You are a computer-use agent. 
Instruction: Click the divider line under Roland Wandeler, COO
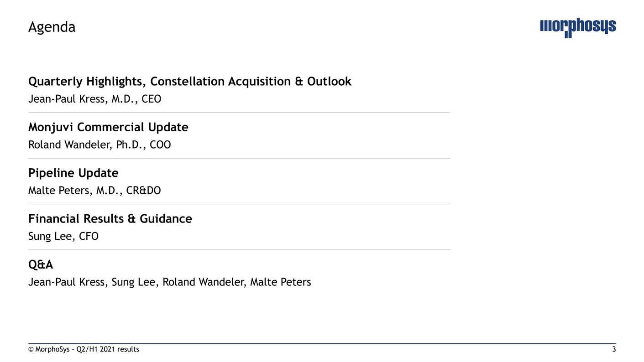[x=239, y=158]
